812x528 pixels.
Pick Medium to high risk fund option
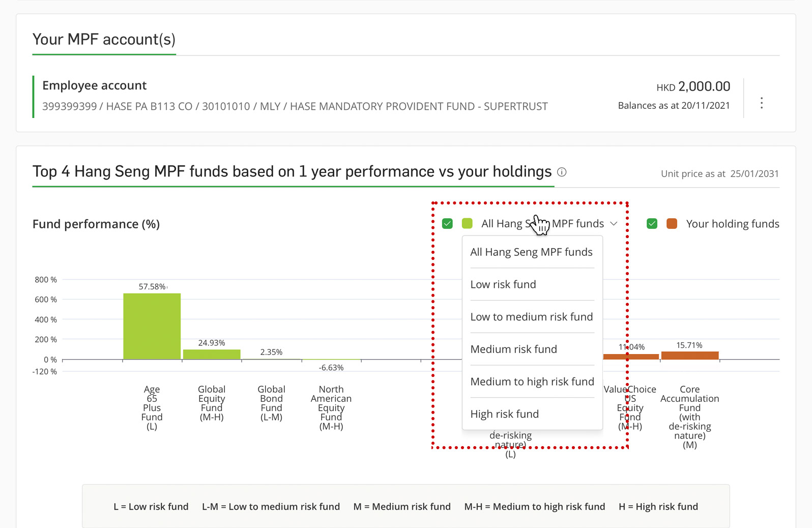[x=532, y=382]
